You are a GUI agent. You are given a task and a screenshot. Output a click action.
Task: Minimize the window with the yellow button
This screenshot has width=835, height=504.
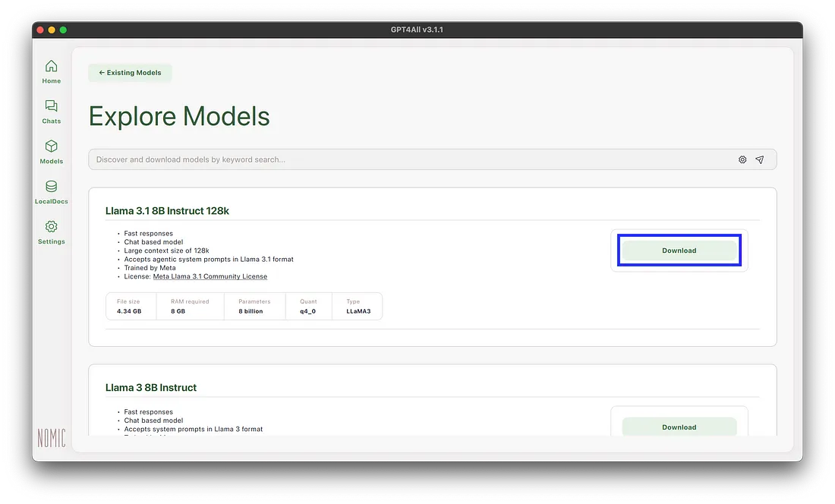pyautogui.click(x=52, y=30)
